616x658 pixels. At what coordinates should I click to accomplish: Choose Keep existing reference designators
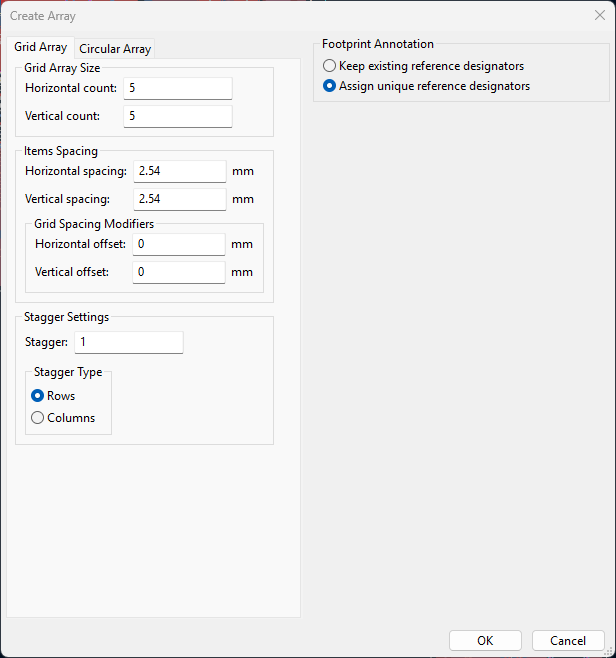(x=330, y=66)
